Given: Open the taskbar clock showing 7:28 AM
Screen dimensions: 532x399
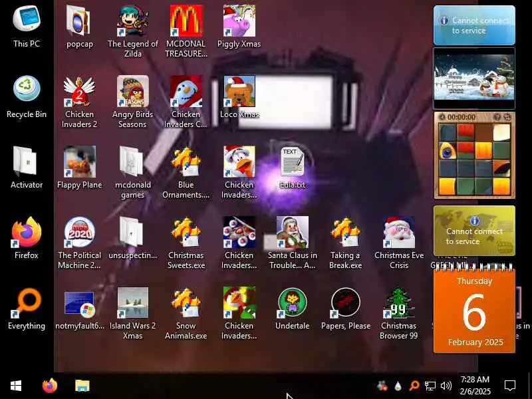Looking at the screenshot, I should 475,386.
